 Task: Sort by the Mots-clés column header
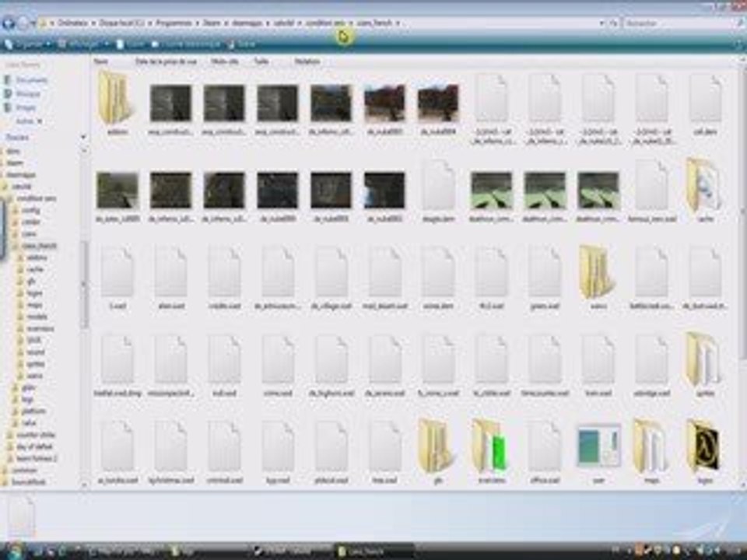click(224, 61)
